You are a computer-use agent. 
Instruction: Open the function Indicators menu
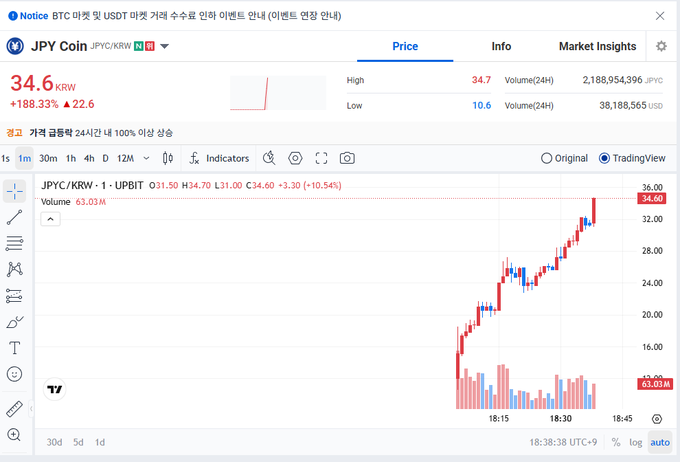(x=219, y=158)
